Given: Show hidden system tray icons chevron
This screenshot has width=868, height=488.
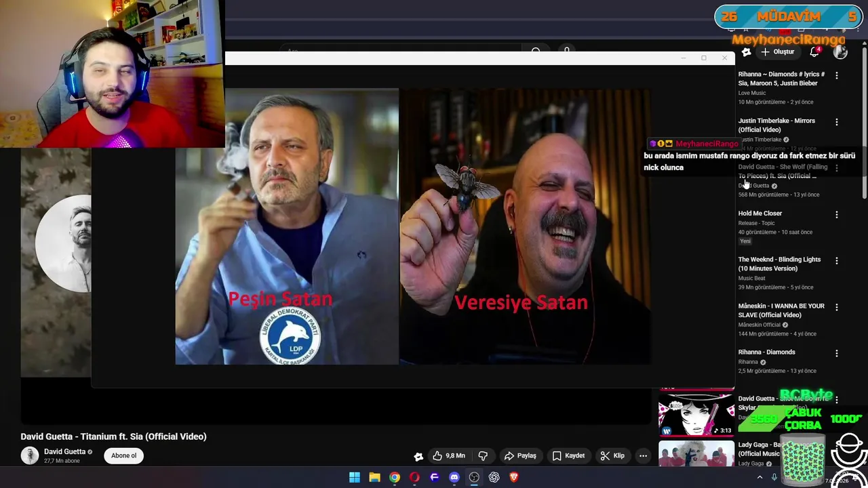Looking at the screenshot, I should click(x=759, y=477).
